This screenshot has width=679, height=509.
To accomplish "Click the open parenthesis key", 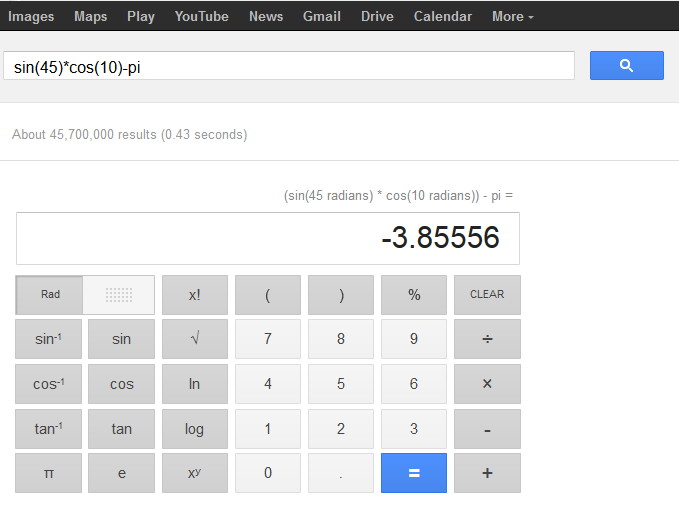I will tap(268, 295).
